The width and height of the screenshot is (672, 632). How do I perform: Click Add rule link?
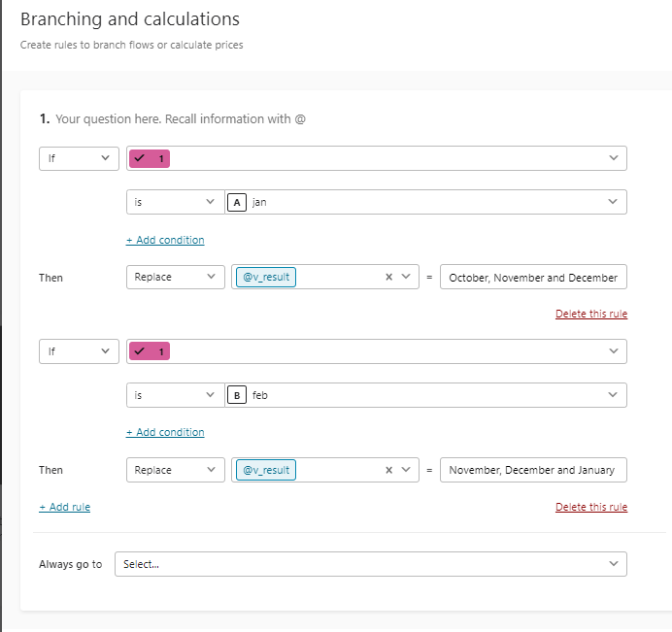65,507
